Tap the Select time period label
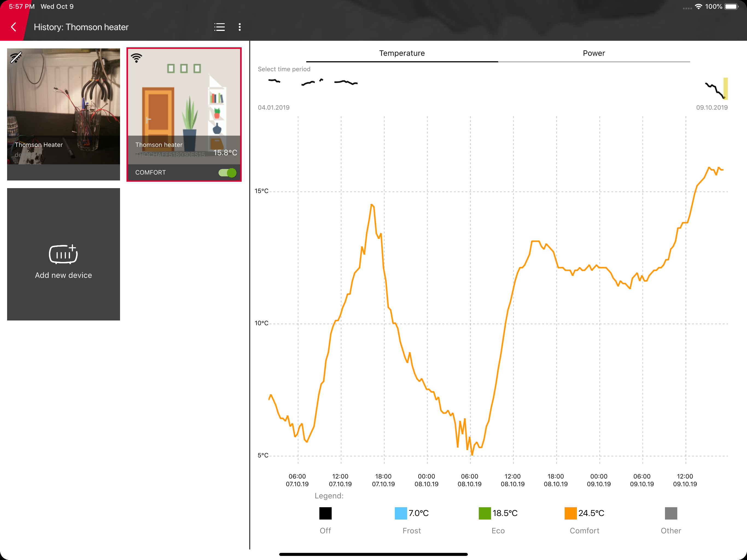This screenshot has width=747, height=560. tap(284, 69)
